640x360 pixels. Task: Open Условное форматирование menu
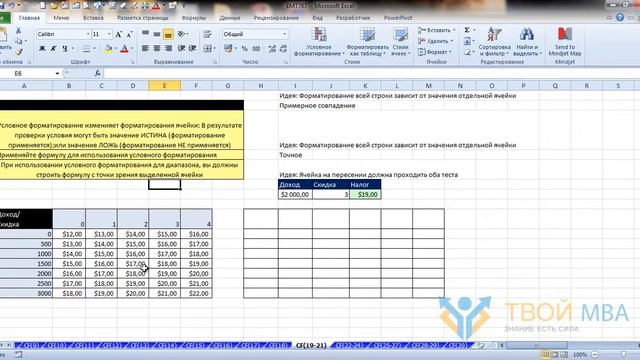319,42
